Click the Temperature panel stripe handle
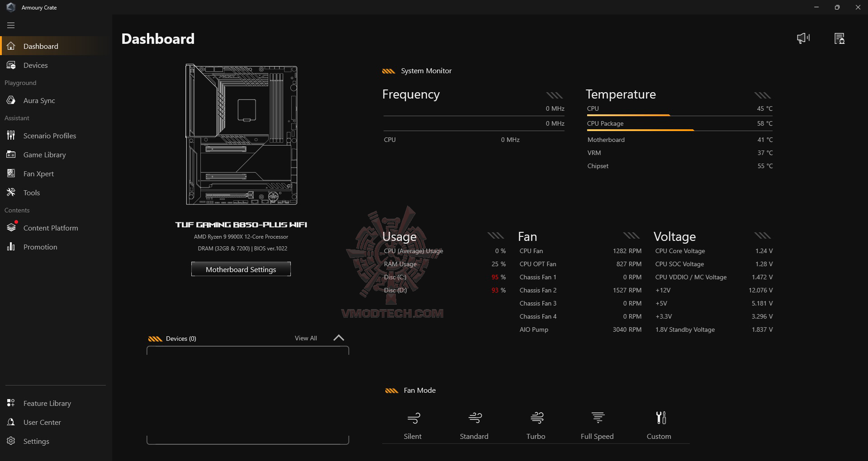 tap(763, 95)
